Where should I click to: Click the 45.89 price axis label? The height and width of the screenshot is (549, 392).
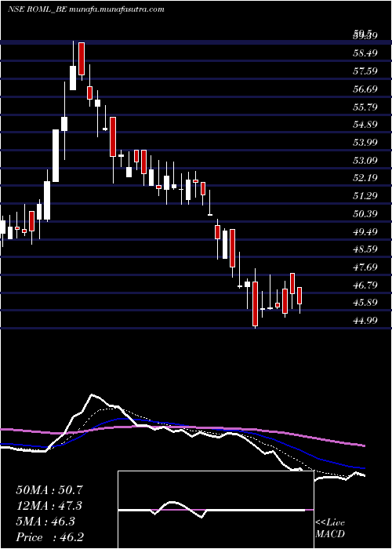(x=365, y=303)
